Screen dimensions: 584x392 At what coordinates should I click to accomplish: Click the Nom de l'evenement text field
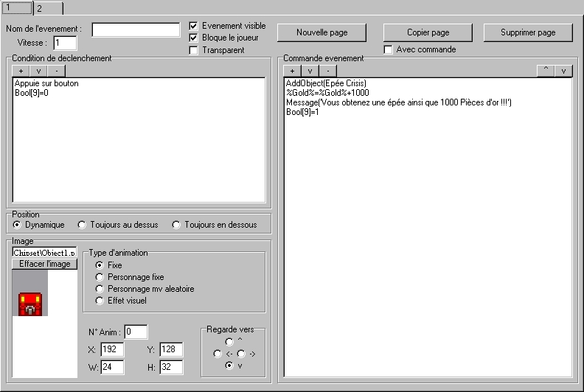point(136,29)
